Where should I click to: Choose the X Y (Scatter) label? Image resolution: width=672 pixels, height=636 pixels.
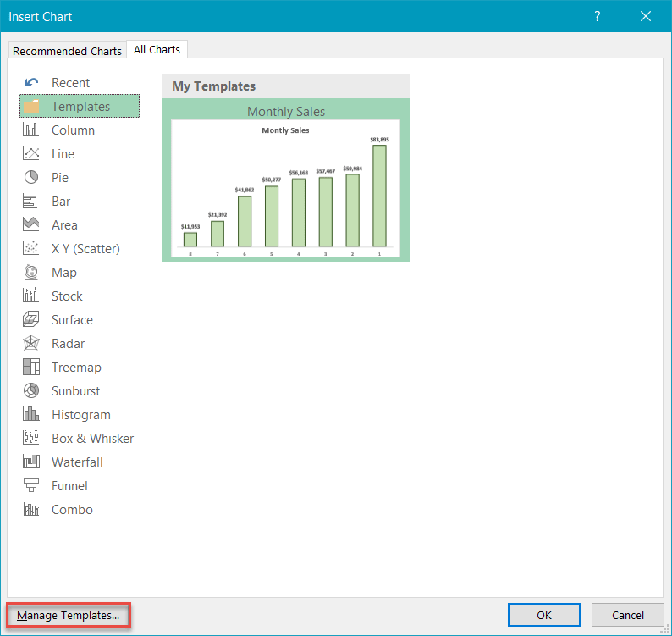pyautogui.click(x=85, y=249)
